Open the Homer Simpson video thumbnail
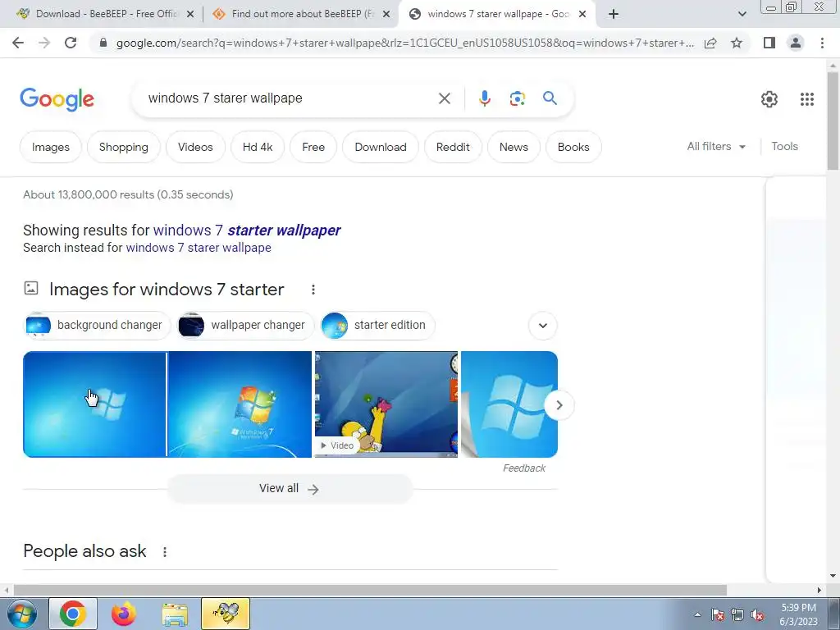 pos(386,404)
